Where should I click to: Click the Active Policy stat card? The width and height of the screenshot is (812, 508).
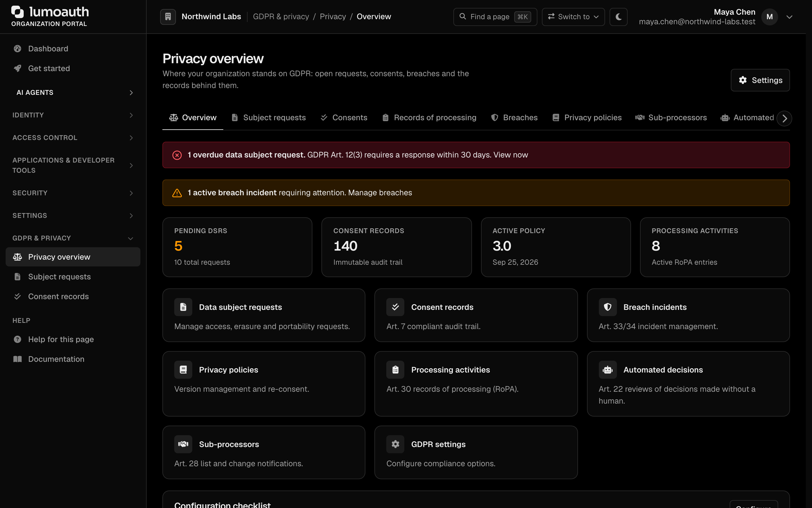(556, 247)
